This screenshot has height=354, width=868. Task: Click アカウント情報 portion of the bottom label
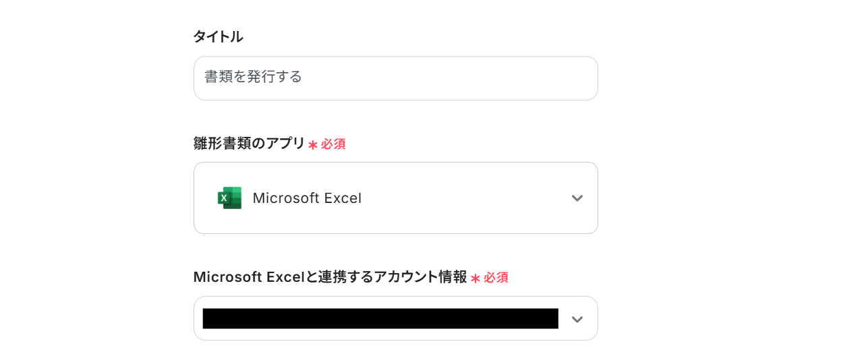point(420,276)
